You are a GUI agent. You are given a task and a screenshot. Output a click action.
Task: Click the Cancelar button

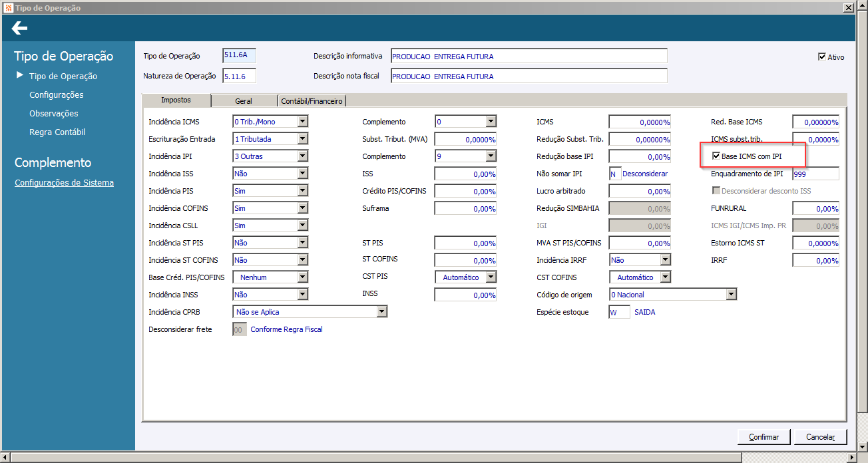tap(820, 437)
